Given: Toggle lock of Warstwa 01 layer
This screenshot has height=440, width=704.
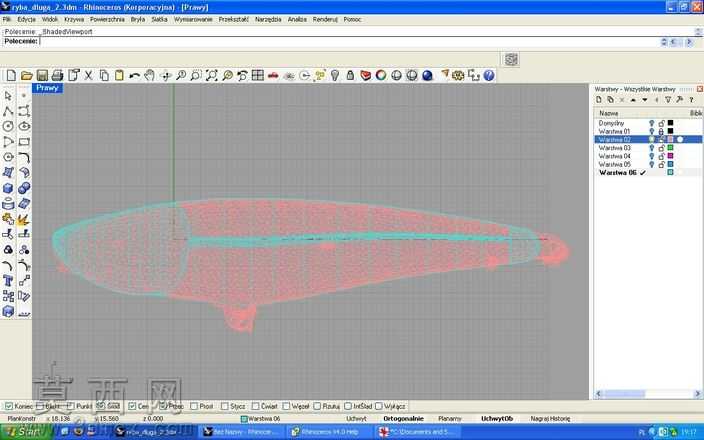Looking at the screenshot, I should tap(661, 132).
